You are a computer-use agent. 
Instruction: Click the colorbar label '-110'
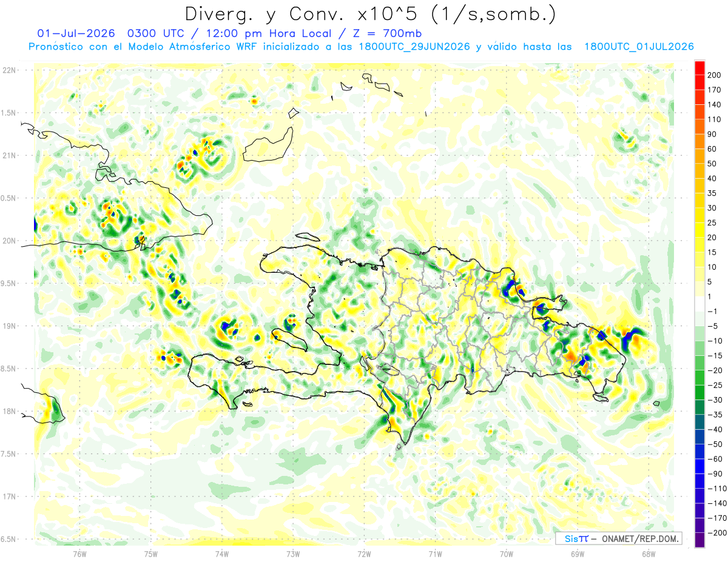tap(717, 489)
